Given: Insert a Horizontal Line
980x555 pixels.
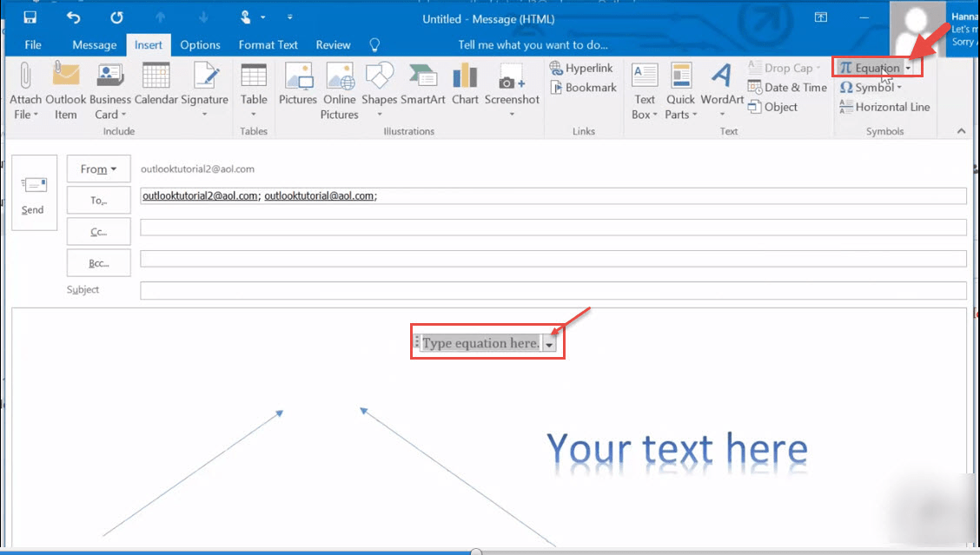Looking at the screenshot, I should (x=884, y=107).
